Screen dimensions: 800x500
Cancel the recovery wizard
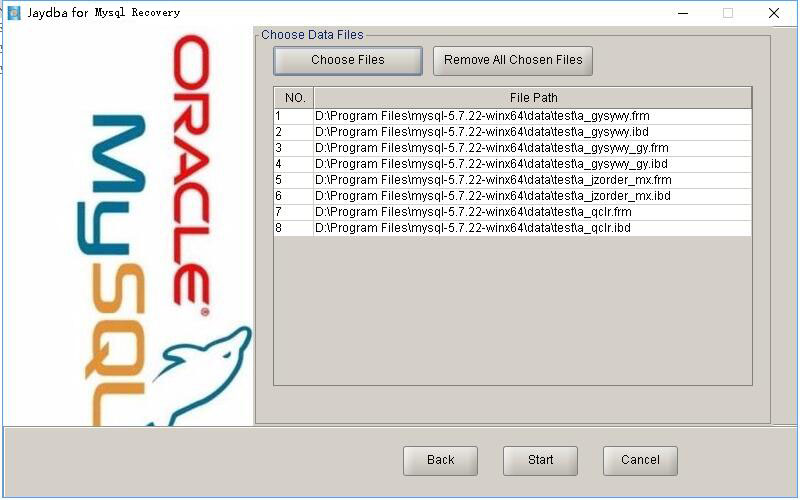640,461
